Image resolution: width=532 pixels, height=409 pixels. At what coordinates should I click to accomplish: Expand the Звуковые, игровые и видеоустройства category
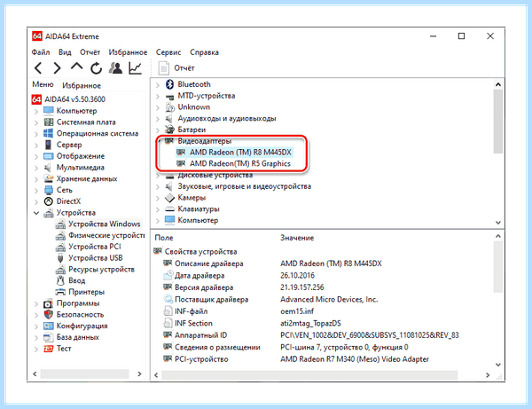158,186
